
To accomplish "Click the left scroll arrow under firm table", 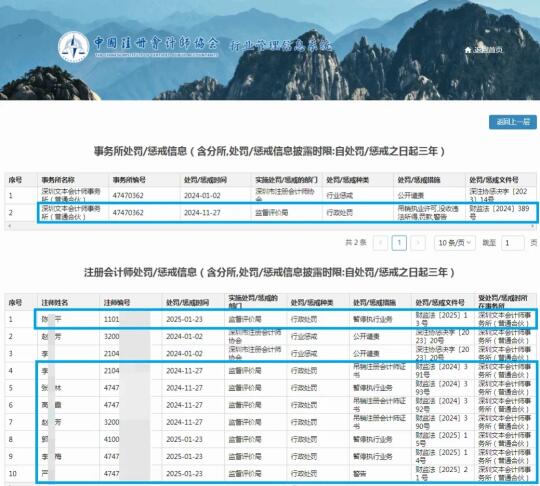I will point(9,226).
